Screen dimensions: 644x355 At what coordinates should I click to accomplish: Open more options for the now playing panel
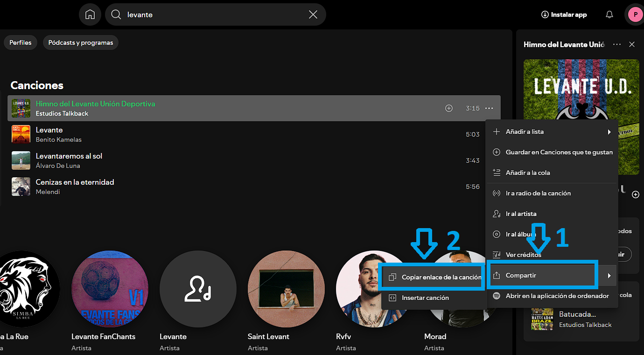(x=616, y=44)
